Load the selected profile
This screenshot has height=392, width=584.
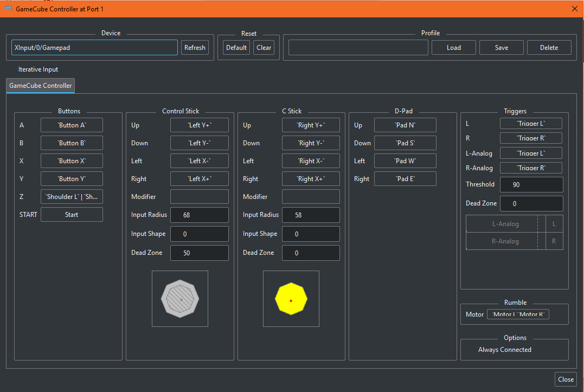tap(454, 48)
